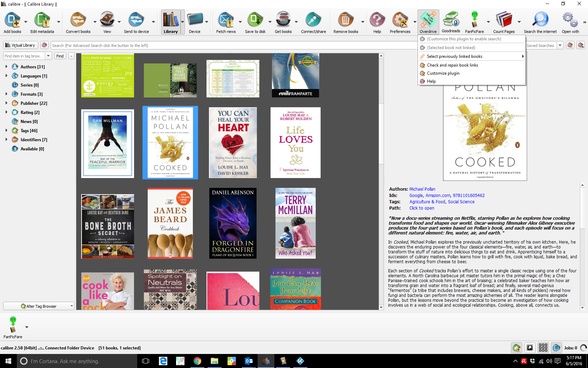This screenshot has width=588, height=368.
Task: Open the Fetch news tool
Action: pos(226,20)
